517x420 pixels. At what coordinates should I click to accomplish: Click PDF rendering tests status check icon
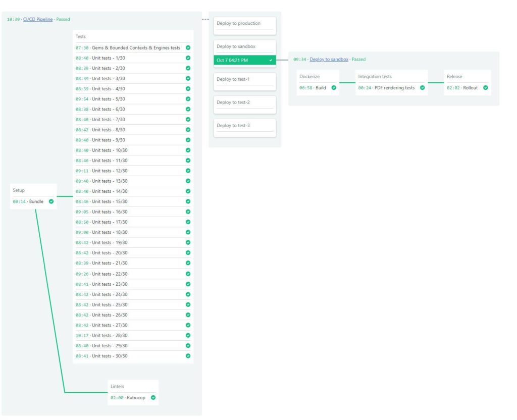[x=422, y=88]
